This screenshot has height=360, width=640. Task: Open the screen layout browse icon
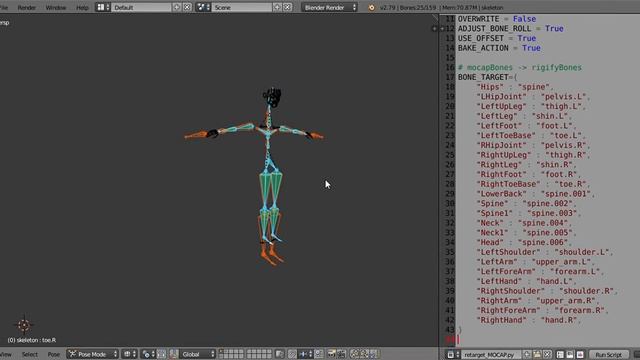(102, 7)
